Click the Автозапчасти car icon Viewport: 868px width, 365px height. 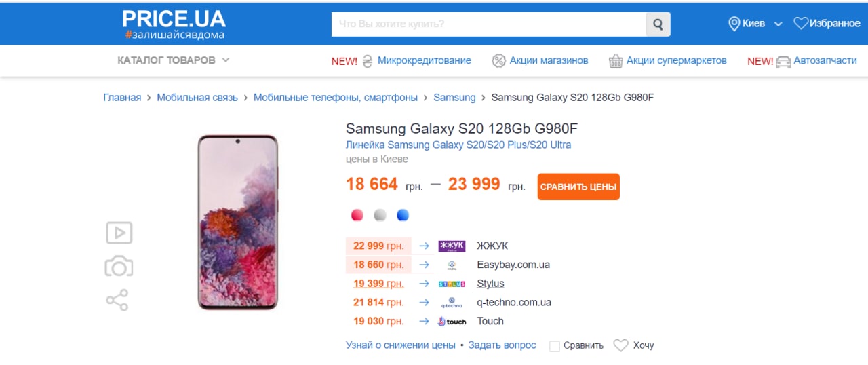(x=783, y=61)
